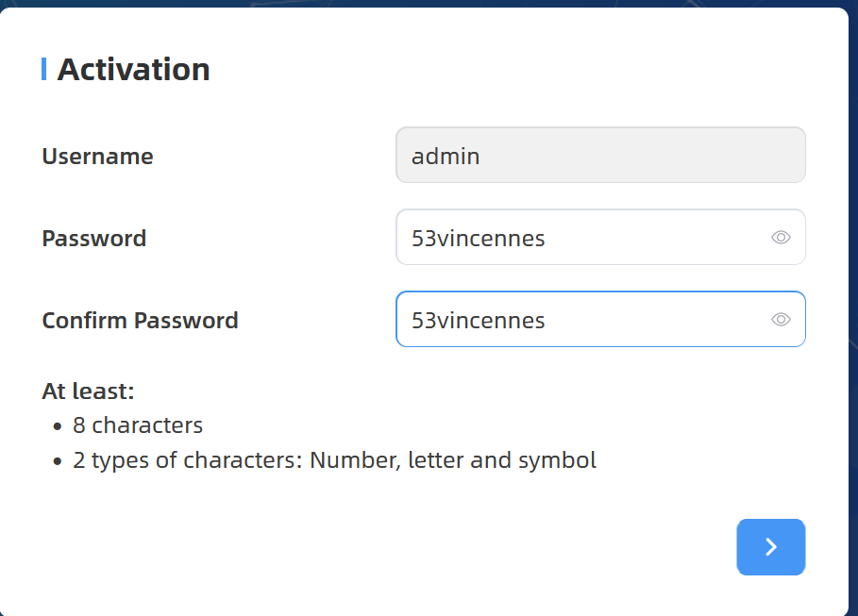Click the Confirm Password label
This screenshot has width=858, height=616.
tap(140, 321)
